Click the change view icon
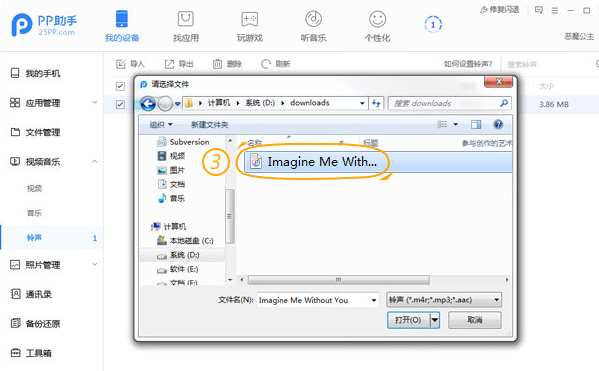This screenshot has width=599, height=371. click(442, 124)
